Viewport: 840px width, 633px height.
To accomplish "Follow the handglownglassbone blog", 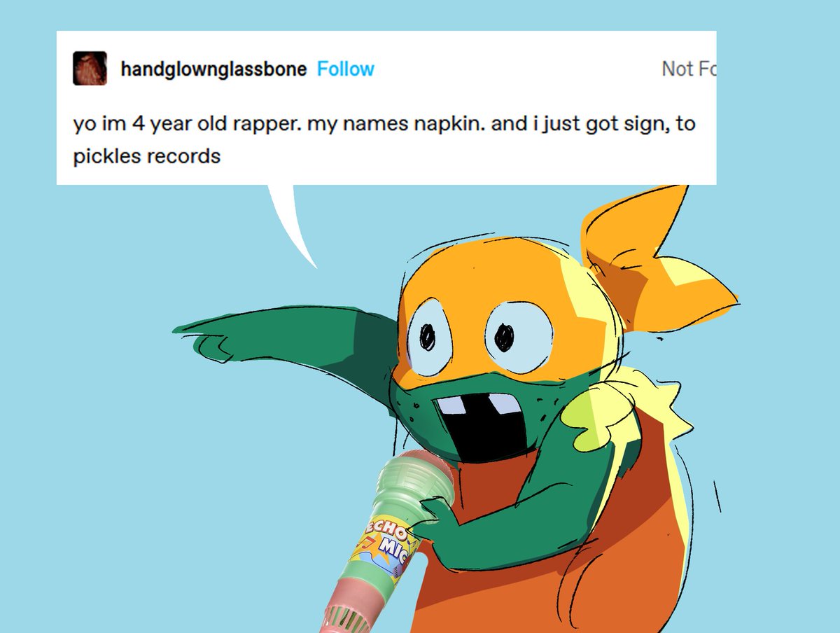I will point(346,69).
